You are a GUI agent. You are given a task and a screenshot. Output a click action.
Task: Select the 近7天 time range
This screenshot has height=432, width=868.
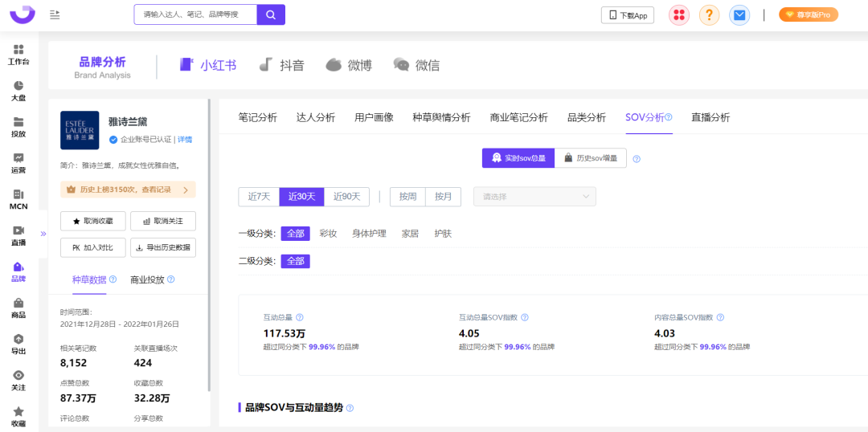coord(259,197)
